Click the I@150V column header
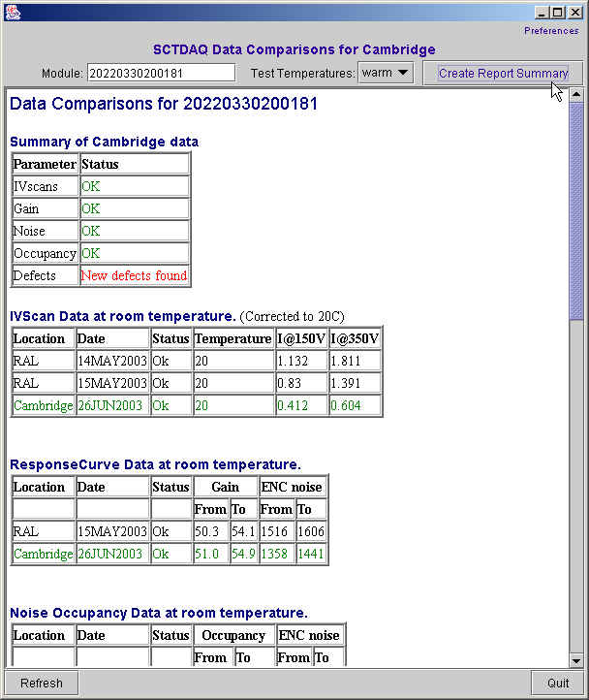The height and width of the screenshot is (700, 589). (x=301, y=338)
